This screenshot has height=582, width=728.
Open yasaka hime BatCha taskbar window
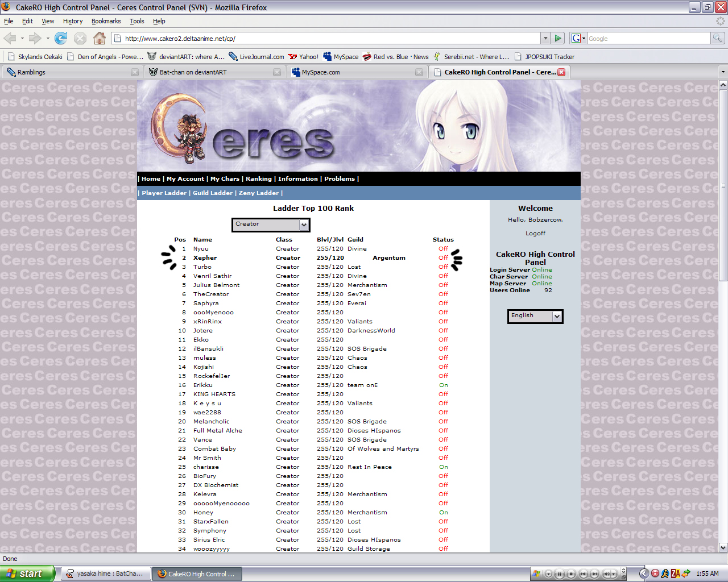(x=106, y=573)
